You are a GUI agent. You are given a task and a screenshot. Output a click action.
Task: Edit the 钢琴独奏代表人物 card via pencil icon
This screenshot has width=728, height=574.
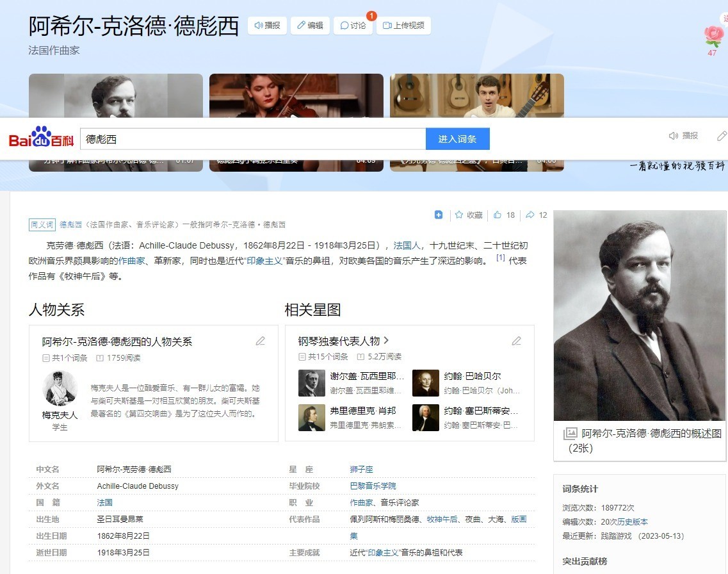(516, 341)
